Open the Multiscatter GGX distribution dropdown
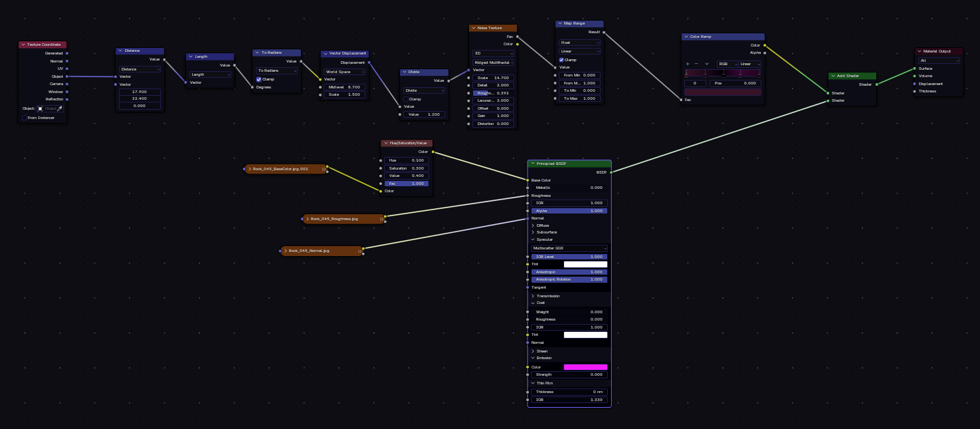This screenshot has height=429, width=980. [569, 248]
